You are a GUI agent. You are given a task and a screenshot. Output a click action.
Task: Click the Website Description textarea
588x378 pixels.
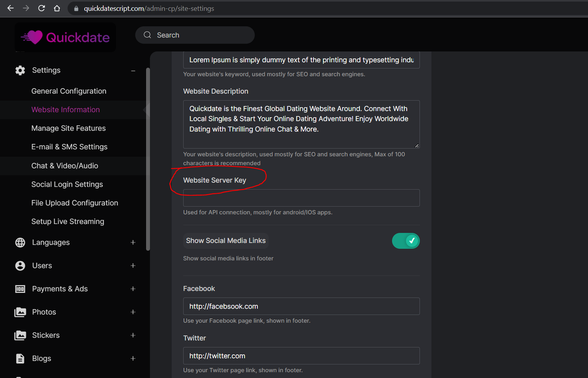click(x=301, y=124)
